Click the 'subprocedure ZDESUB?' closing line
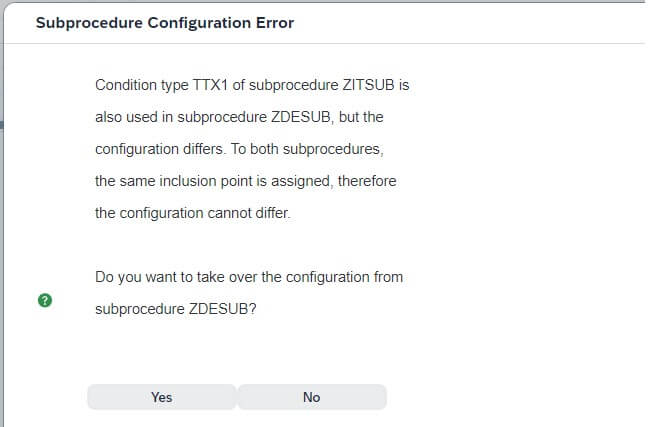Viewport: 648px width, 427px height. pos(176,309)
